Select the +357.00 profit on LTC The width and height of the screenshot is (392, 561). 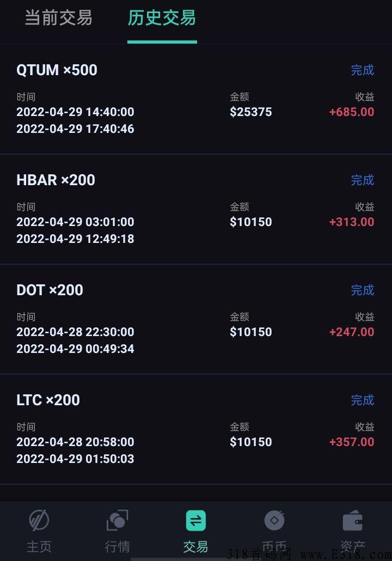(x=352, y=442)
